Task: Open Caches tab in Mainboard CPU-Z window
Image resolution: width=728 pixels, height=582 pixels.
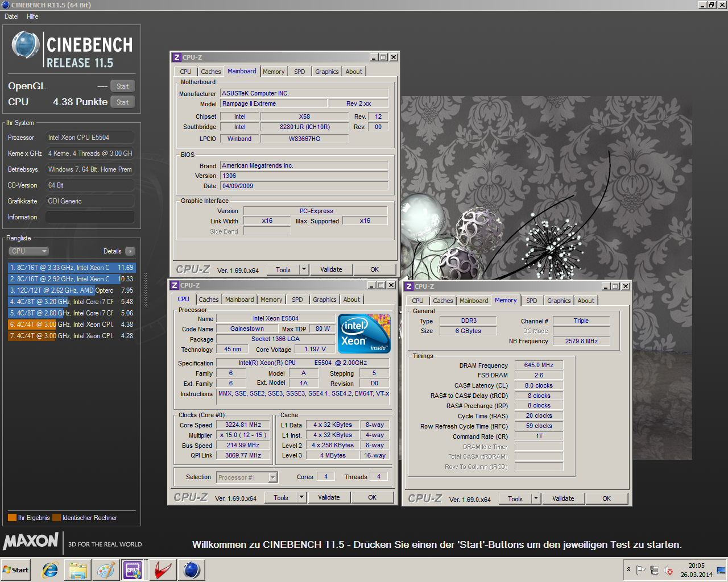Action: point(210,72)
